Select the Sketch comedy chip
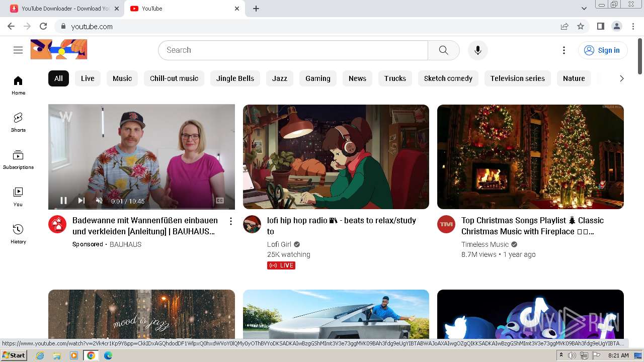Screen dimensions: 644x362 448,78
